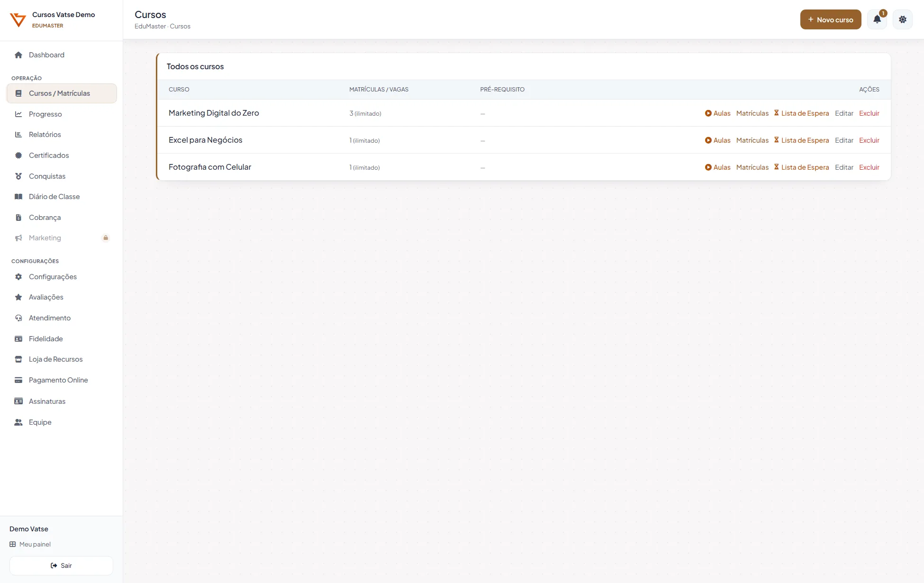Open the Meu painel link
Viewport: 924px width, 583px height.
tap(30, 544)
